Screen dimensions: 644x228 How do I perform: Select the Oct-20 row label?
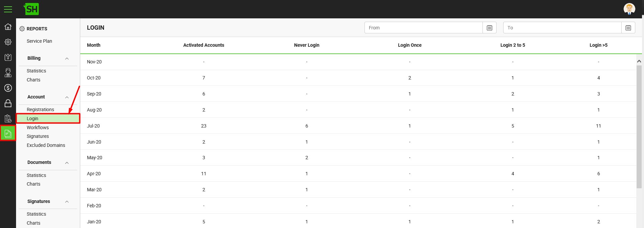tap(94, 78)
